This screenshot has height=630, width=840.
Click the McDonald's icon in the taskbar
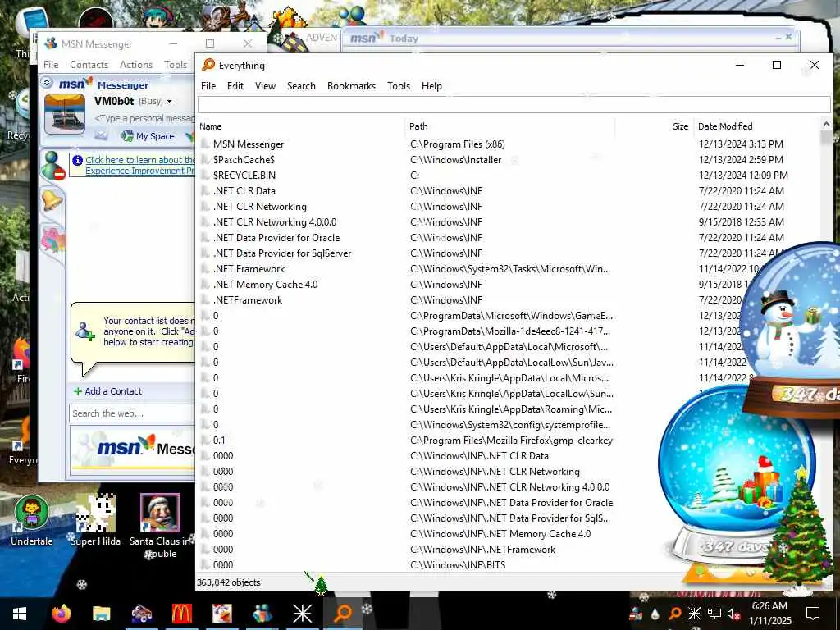[x=181, y=613]
